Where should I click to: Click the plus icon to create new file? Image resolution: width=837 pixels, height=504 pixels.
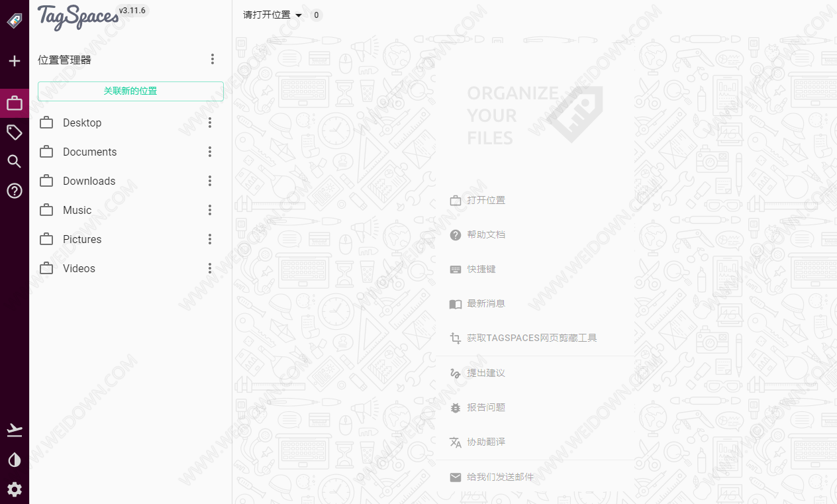click(x=15, y=61)
